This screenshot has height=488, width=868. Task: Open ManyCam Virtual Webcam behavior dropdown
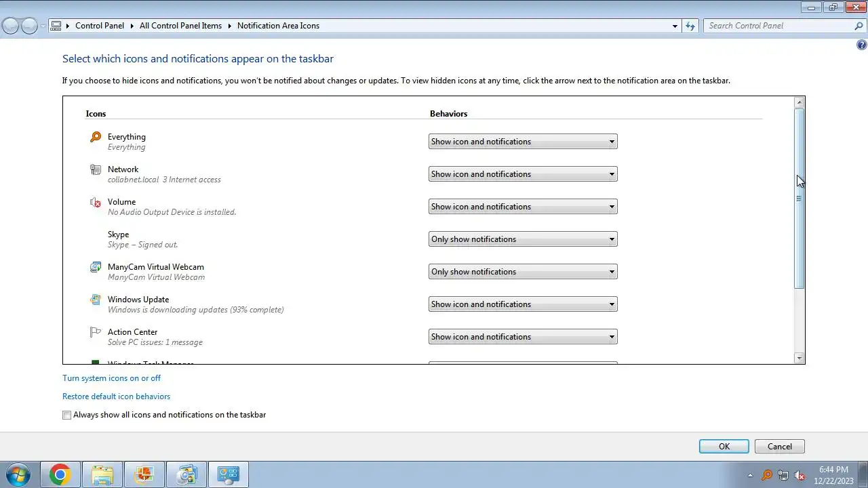click(523, 272)
